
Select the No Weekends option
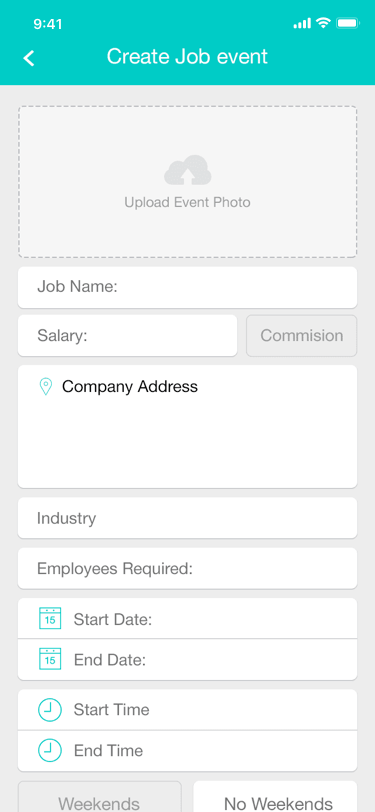point(275,796)
